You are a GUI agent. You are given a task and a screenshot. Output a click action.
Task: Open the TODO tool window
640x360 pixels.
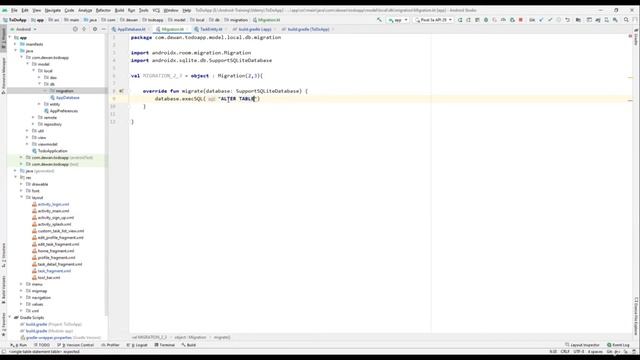(42, 345)
